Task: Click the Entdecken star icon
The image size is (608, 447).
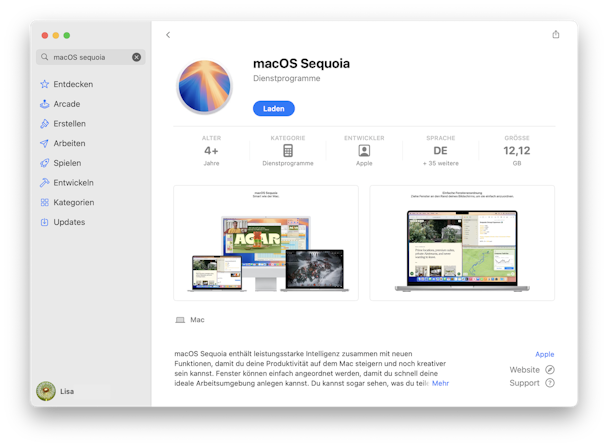Action: point(45,84)
